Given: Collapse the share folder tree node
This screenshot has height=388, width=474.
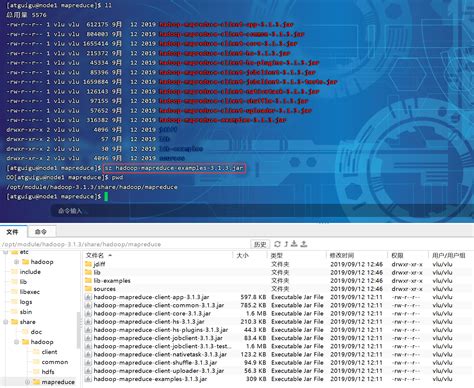Looking at the screenshot, I should pyautogui.click(x=6, y=322).
